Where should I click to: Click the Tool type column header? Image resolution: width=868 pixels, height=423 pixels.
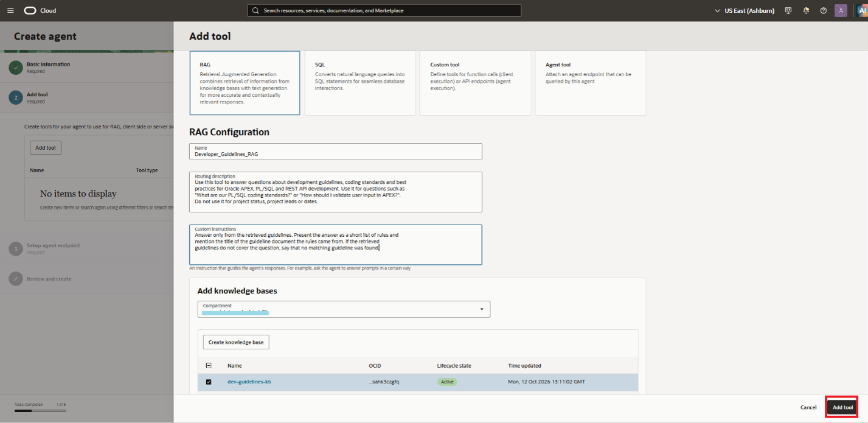[147, 170]
